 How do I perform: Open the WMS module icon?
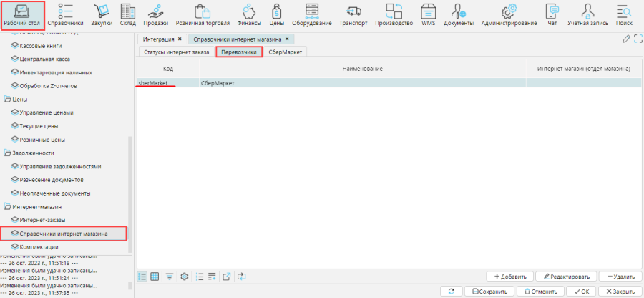pyautogui.click(x=428, y=14)
